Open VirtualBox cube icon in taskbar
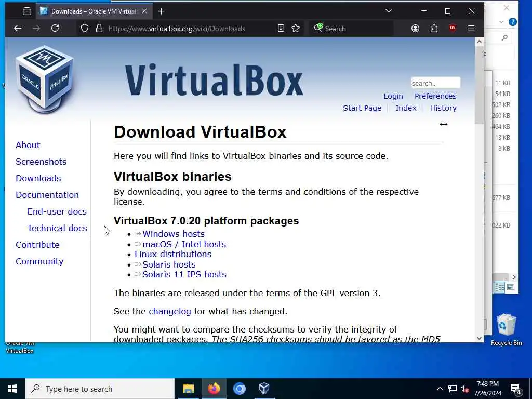Viewport: 532px width, 399px height. pos(264,389)
